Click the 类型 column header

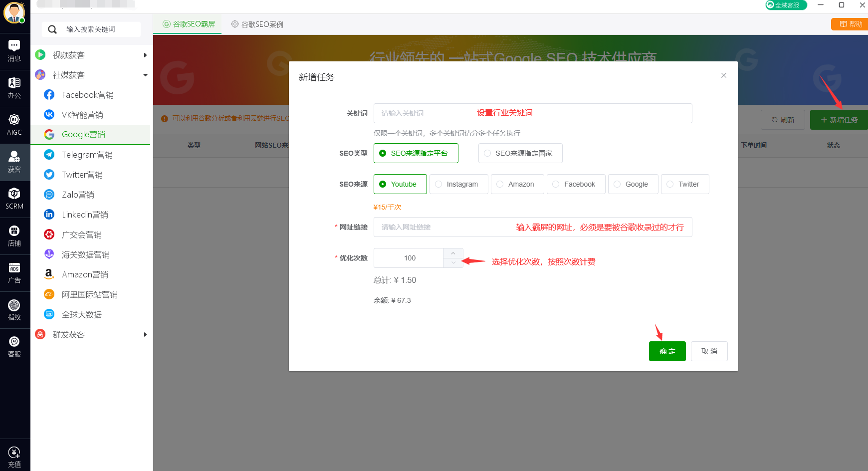194,145
